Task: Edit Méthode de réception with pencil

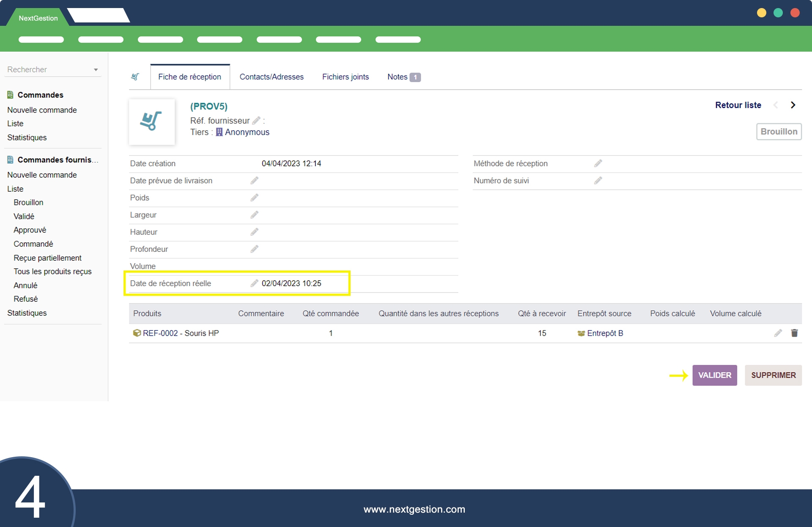Action: pyautogui.click(x=598, y=163)
